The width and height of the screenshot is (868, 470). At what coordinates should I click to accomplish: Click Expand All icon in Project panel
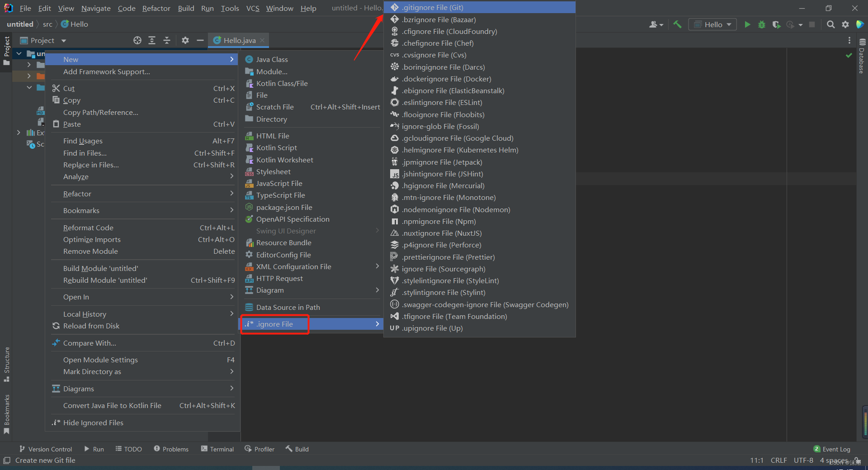[x=152, y=40]
